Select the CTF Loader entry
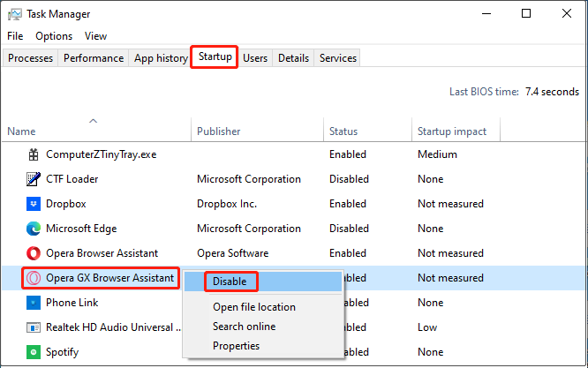Screen dimensions: 588x368 [72, 179]
